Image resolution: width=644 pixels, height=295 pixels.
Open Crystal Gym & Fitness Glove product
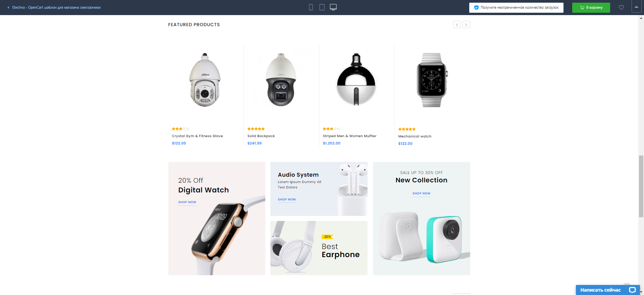pyautogui.click(x=197, y=136)
